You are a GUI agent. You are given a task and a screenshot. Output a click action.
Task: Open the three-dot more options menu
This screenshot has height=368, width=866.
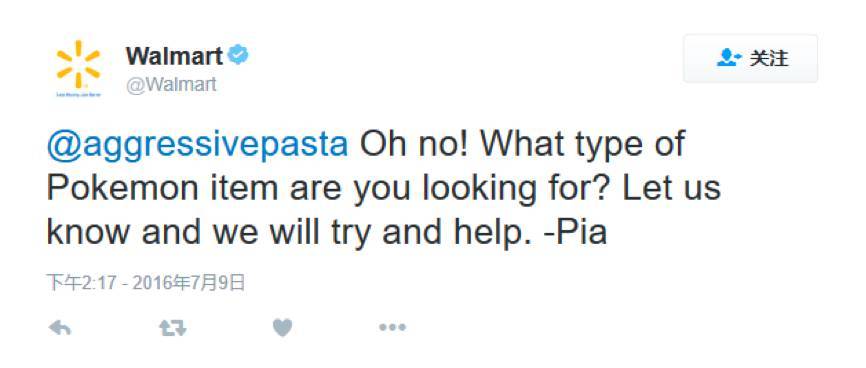pos(393,328)
